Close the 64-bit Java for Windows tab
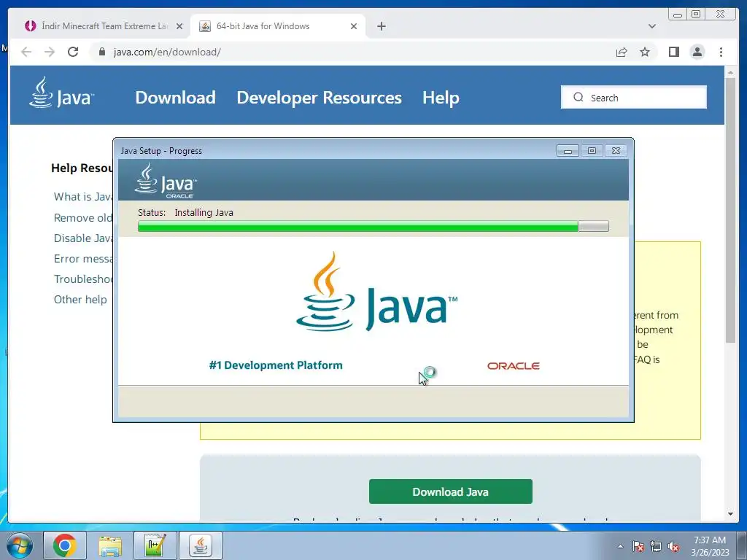Image resolution: width=747 pixels, height=560 pixels. pyautogui.click(x=354, y=26)
